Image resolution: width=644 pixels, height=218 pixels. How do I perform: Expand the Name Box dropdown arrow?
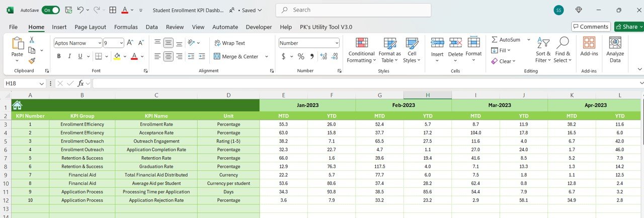(42, 83)
